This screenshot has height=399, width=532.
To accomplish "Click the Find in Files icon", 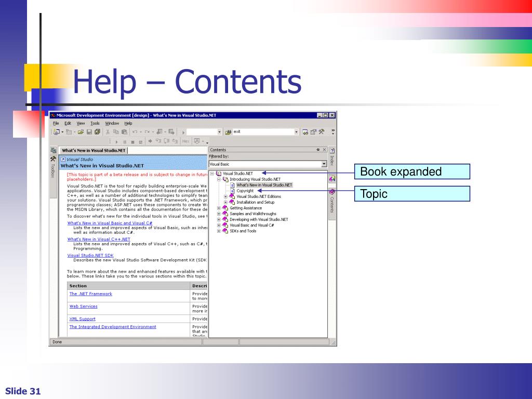I will [x=229, y=132].
